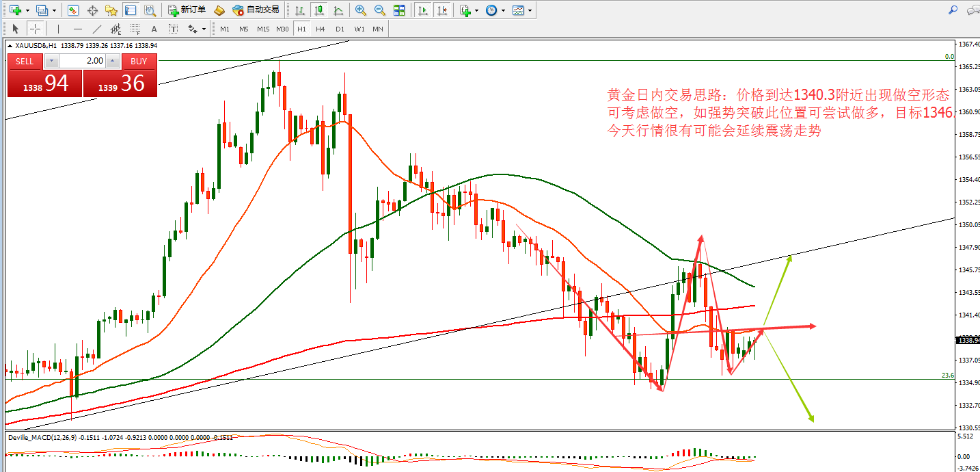Open the indicators list icon
This screenshot has height=472, width=980.
pyautogui.click(x=465, y=10)
